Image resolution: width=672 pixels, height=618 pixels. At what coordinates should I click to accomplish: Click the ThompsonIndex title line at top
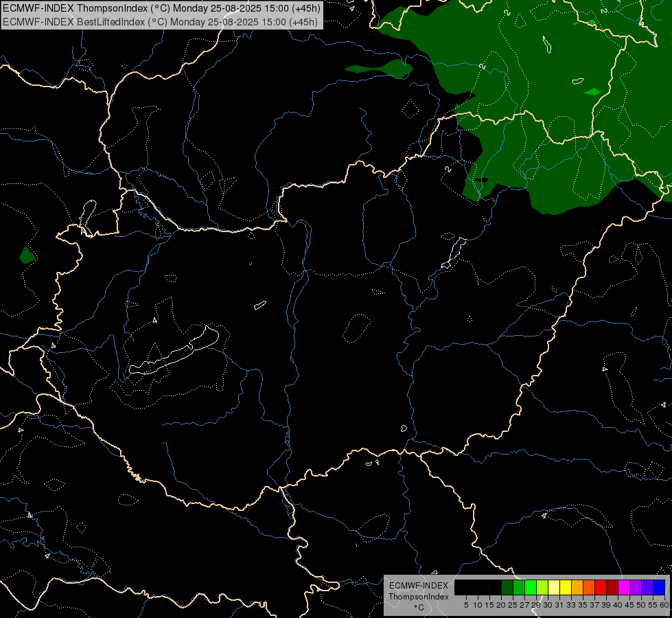coord(161,8)
